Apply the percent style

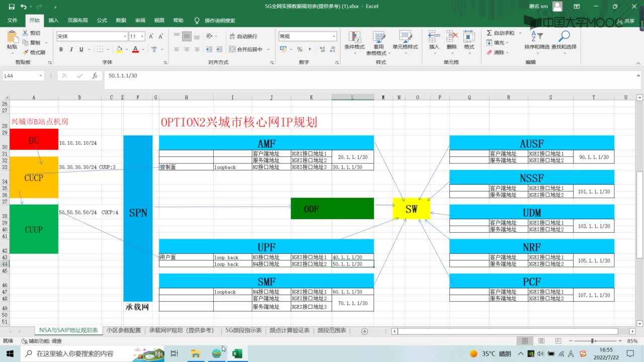(x=300, y=49)
